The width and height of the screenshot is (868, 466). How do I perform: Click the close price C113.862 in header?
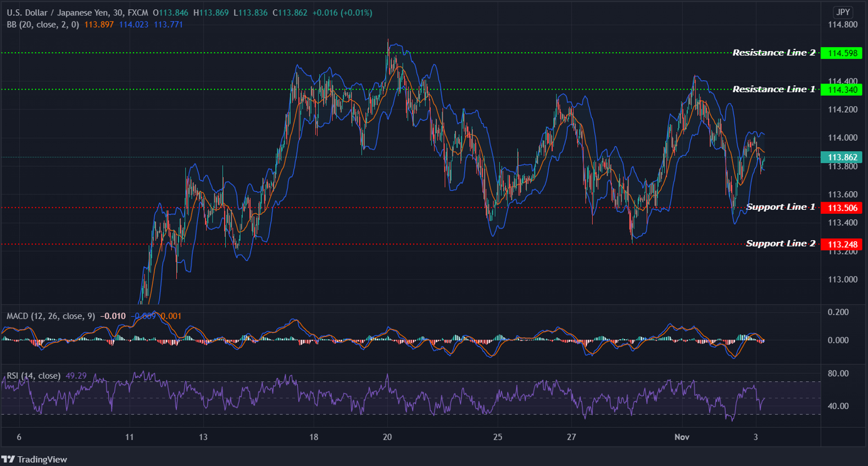coord(290,13)
